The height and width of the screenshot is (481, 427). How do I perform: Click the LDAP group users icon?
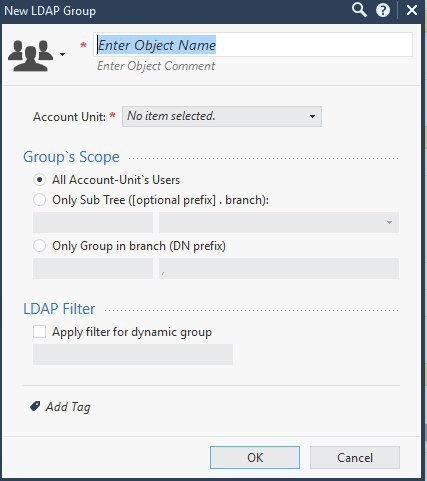(30, 55)
